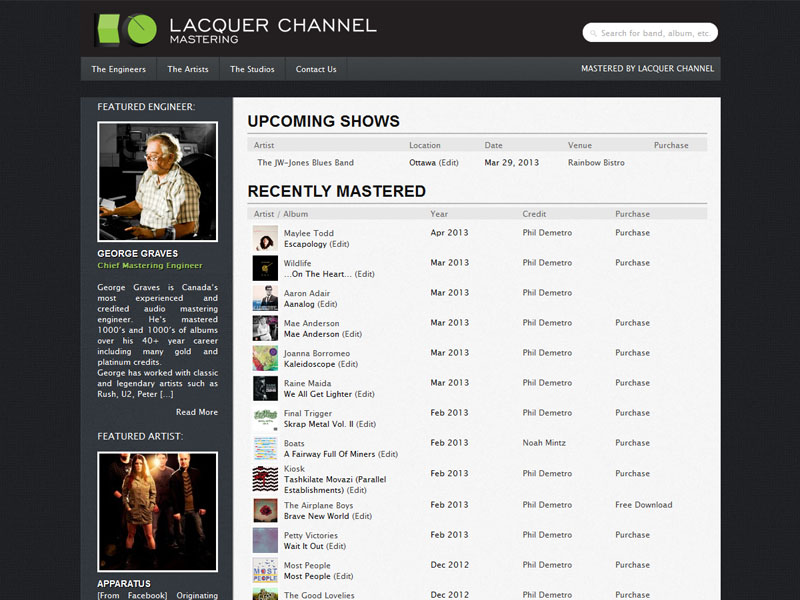Open The Artists menu item
This screenshot has height=600, width=800.
(188, 69)
